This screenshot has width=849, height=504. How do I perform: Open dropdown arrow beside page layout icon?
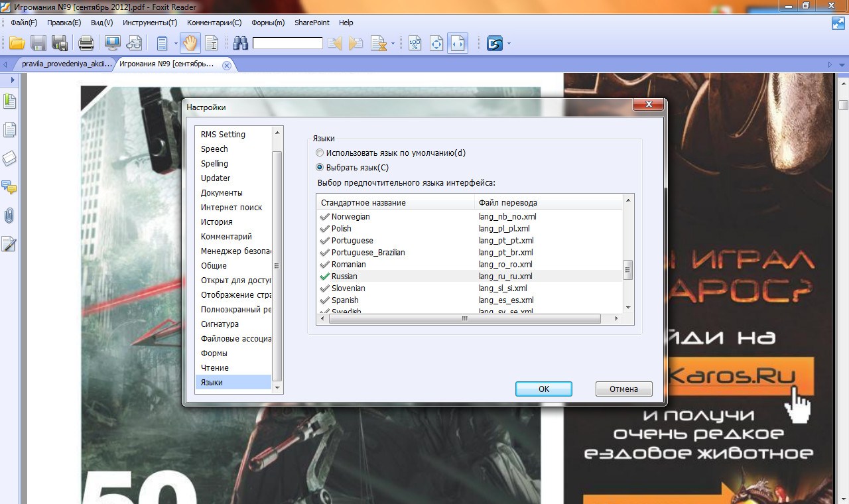click(176, 44)
